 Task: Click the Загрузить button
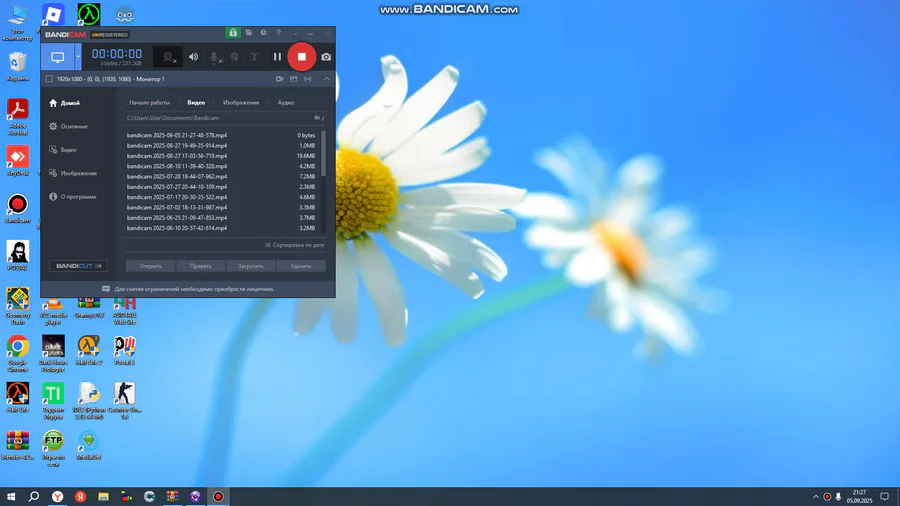[251, 266]
